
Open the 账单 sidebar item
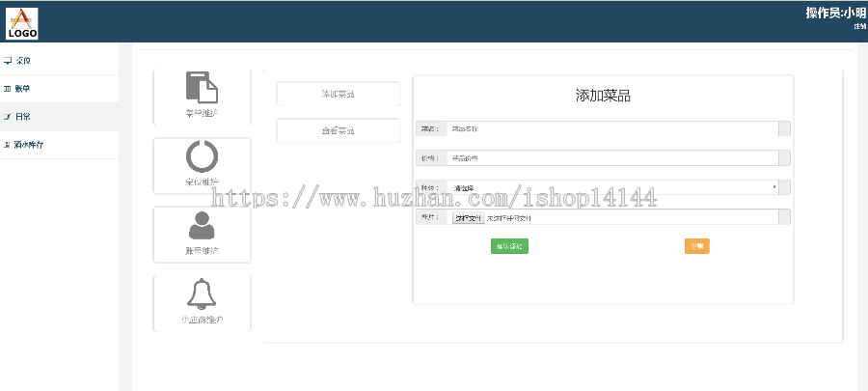coord(59,89)
